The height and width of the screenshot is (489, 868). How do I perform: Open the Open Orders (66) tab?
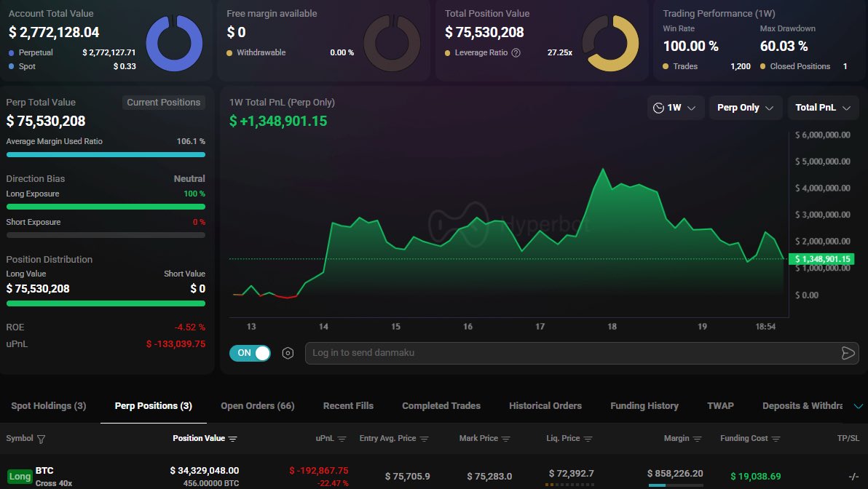[x=257, y=406]
